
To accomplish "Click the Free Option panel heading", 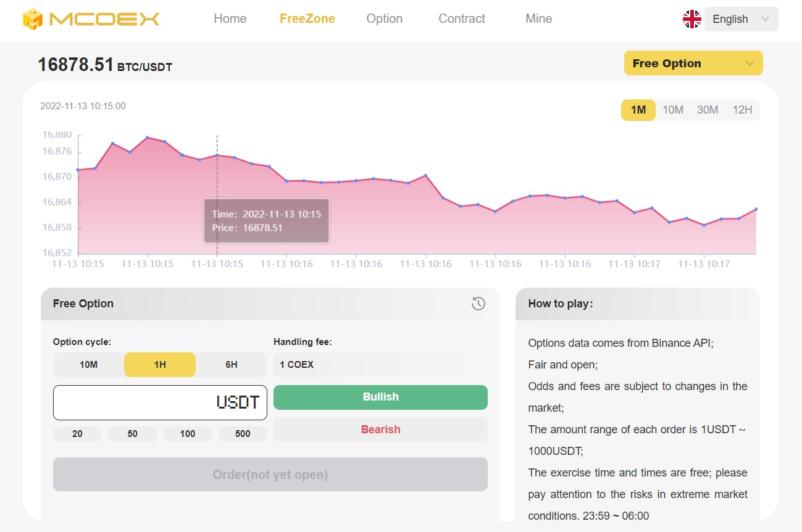I will click(83, 304).
